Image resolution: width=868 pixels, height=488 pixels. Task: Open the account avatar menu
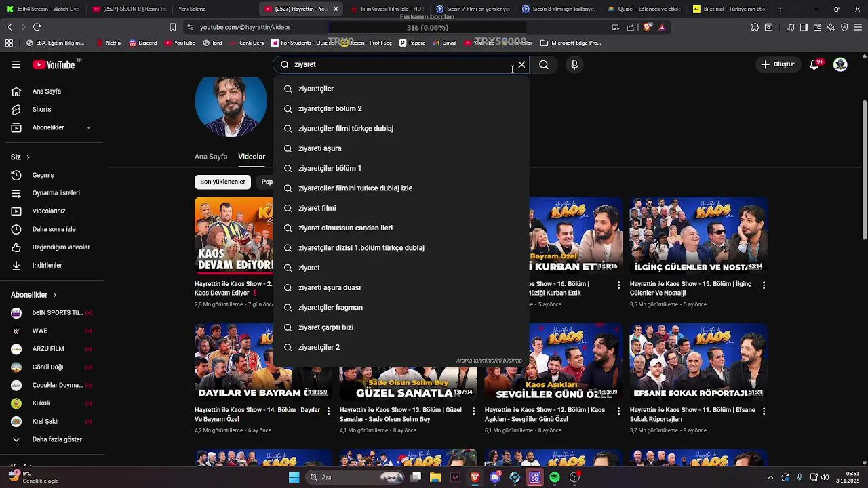[841, 64]
